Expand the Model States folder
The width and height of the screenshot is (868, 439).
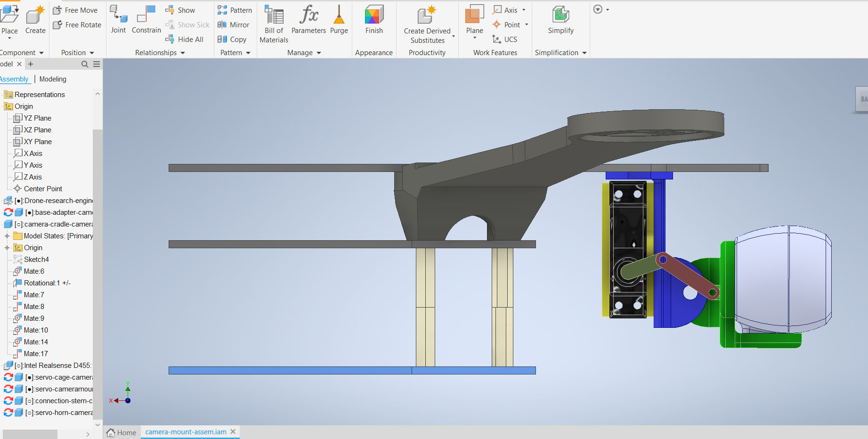(7, 236)
